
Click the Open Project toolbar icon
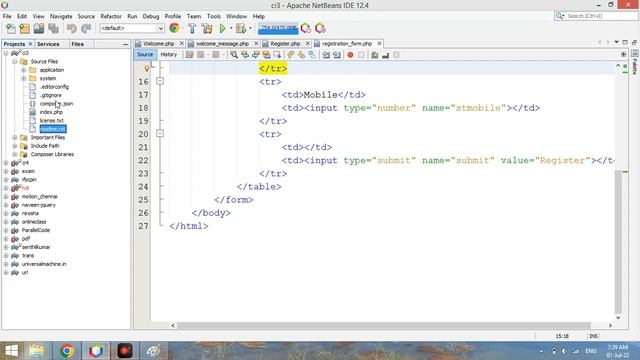39,28
